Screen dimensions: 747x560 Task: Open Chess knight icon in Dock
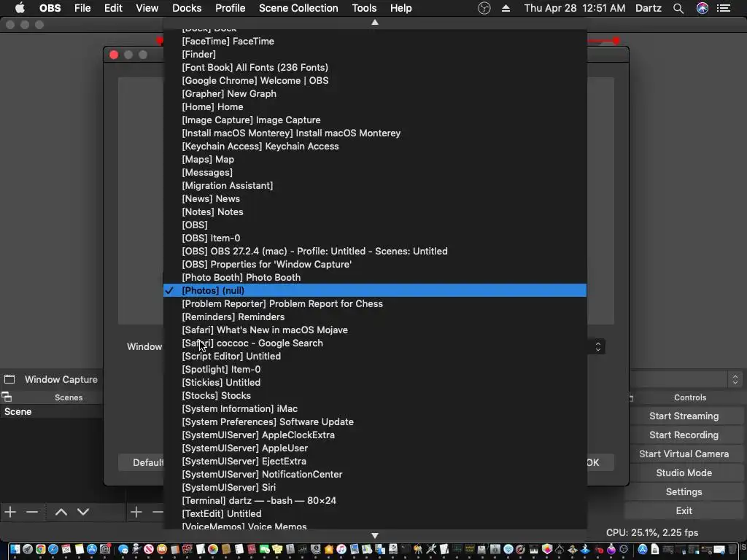572,549
